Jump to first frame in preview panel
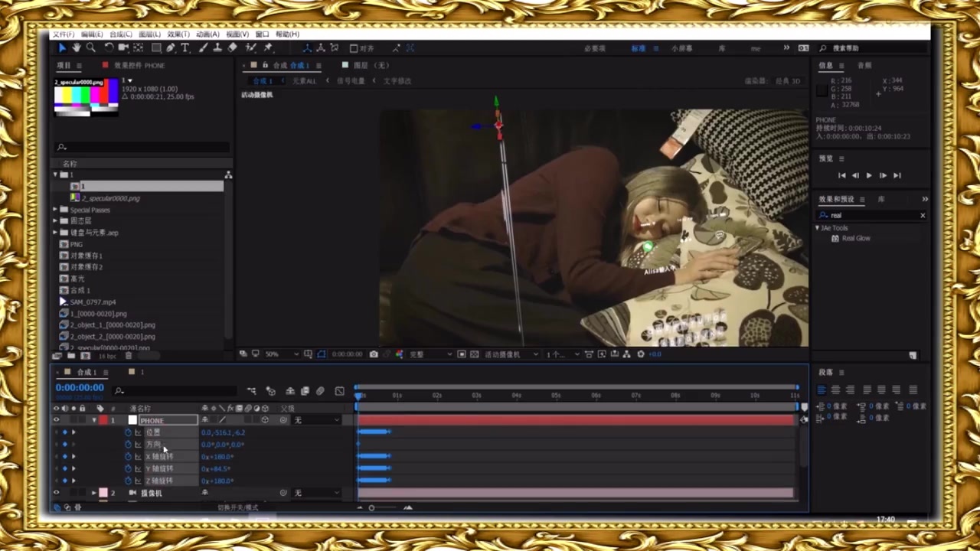Viewport: 980px width, 551px height. tap(842, 175)
